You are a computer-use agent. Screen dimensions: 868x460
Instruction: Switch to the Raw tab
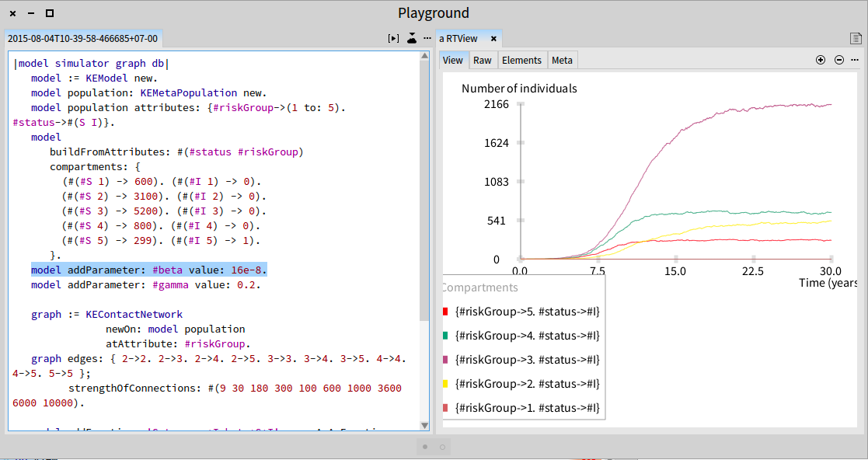click(482, 61)
